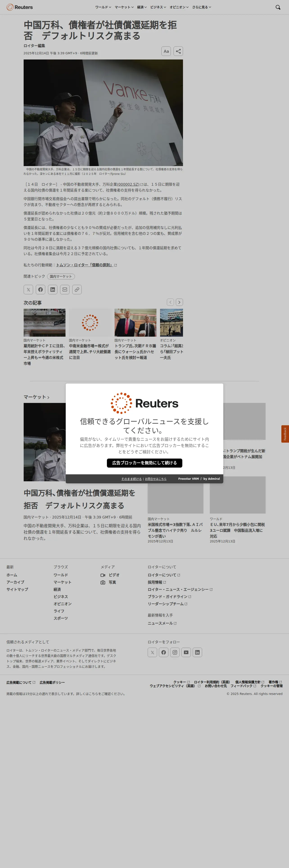Open stock link (000002.SZ) in article

pyautogui.click(x=128, y=184)
